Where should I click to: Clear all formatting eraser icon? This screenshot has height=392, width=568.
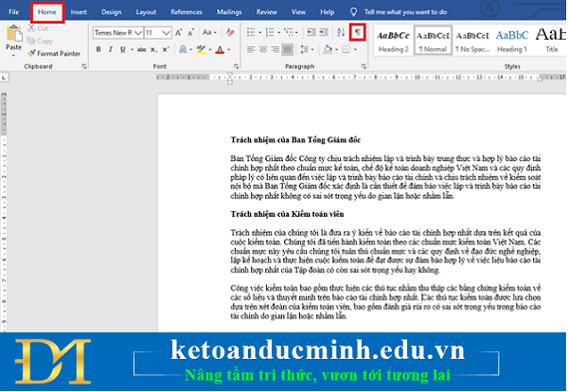pos(230,32)
